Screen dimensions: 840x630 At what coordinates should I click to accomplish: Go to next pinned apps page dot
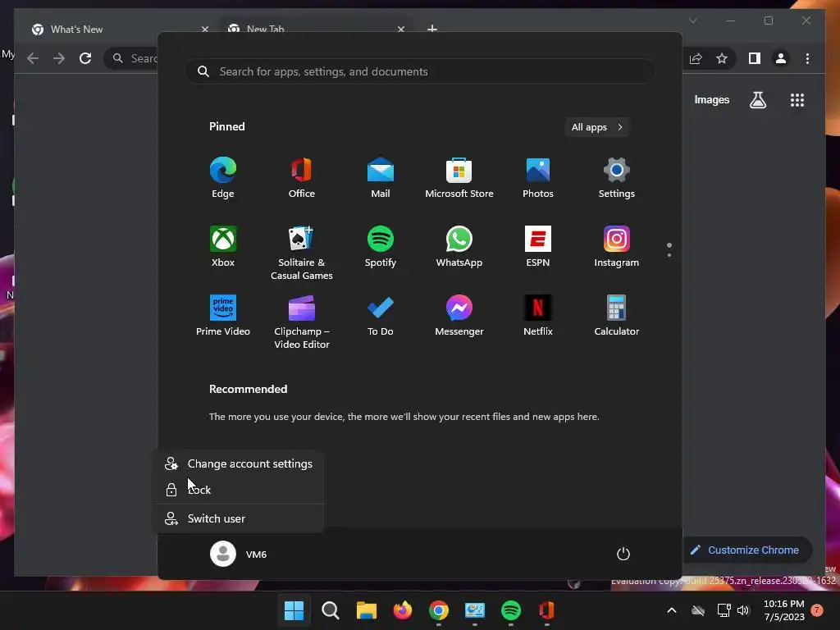pyautogui.click(x=669, y=255)
